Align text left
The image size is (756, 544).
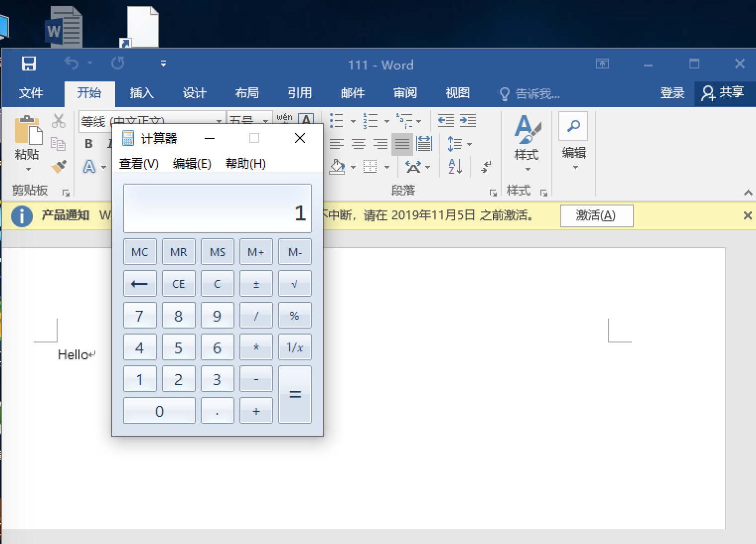(x=337, y=144)
